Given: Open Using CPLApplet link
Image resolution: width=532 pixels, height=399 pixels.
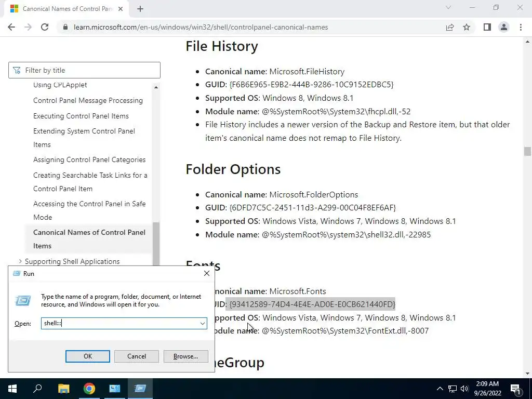Looking at the screenshot, I should [60, 85].
